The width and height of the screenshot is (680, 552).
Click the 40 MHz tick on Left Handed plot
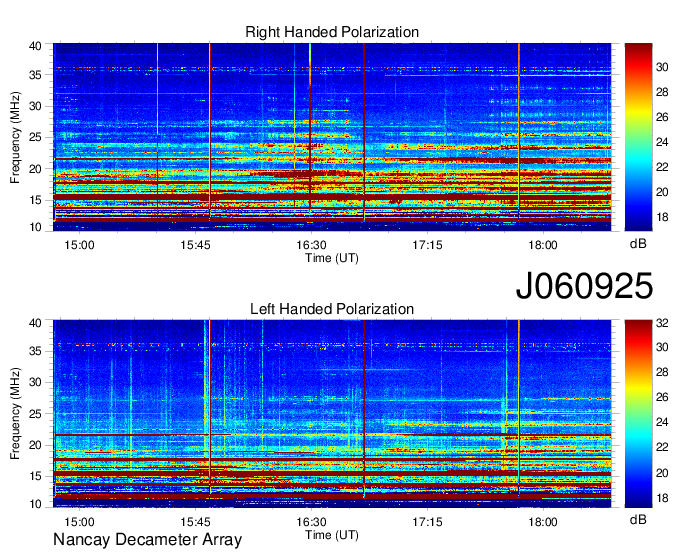35,323
